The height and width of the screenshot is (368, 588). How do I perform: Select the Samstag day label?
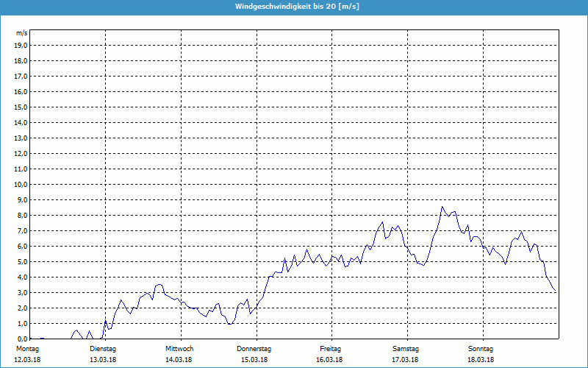(x=406, y=349)
